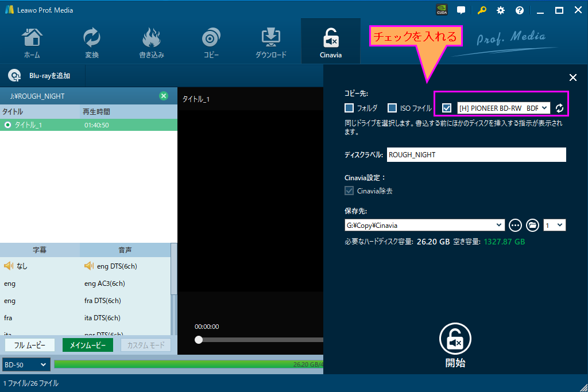Screen dimensions: 588x392
Task: Open the save folder icon
Action: click(532, 225)
